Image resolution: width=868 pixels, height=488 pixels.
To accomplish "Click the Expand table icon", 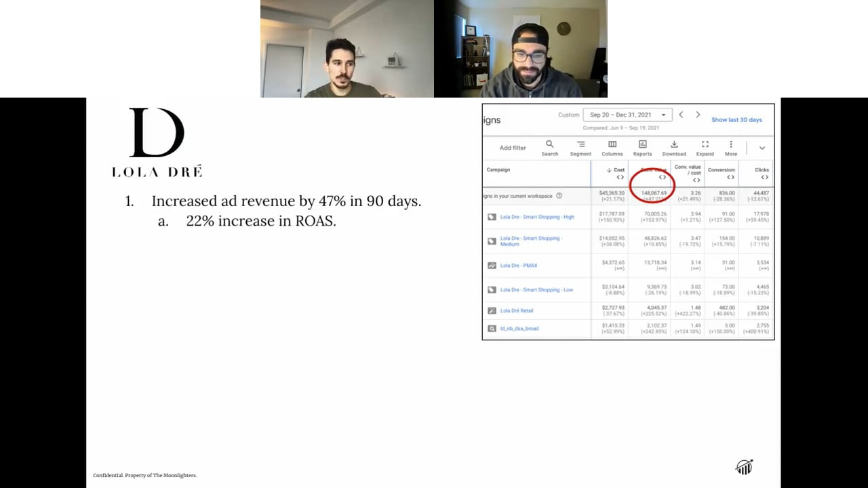I will (705, 144).
